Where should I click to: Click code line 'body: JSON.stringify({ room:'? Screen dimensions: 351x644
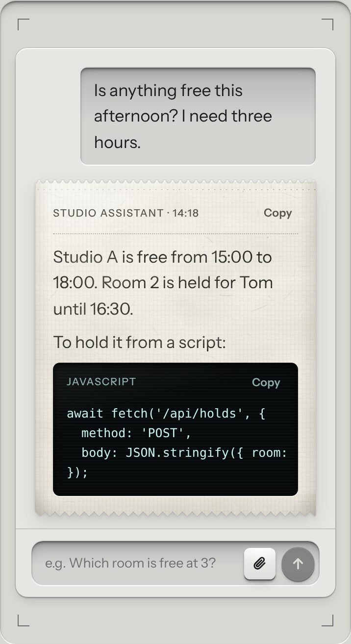point(184,453)
